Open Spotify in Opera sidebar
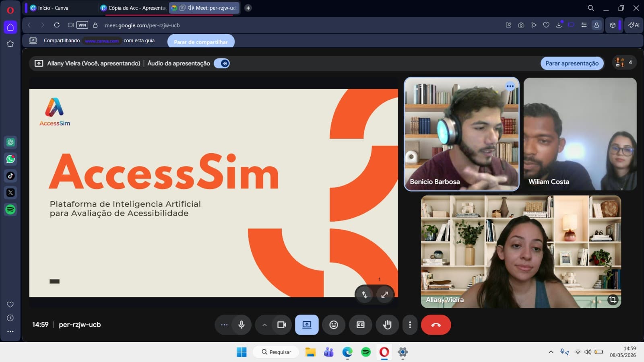Screen dimensions: 644x362 [x=10, y=210]
